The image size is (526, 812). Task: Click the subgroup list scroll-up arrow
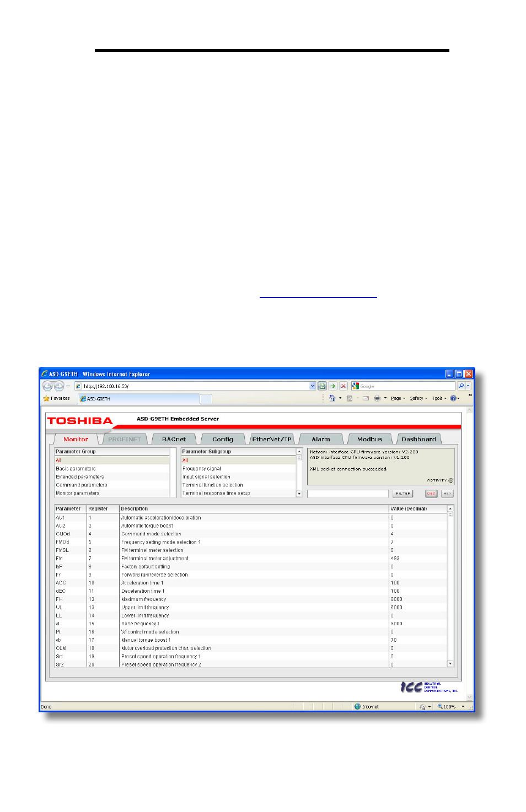click(299, 451)
